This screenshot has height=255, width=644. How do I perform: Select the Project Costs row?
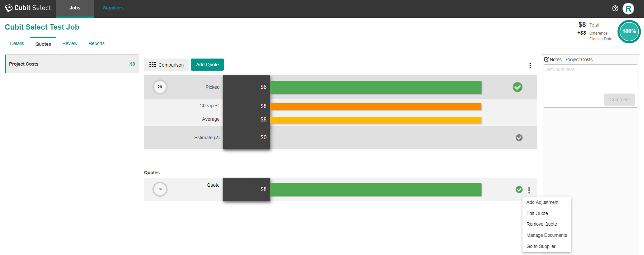click(x=72, y=64)
